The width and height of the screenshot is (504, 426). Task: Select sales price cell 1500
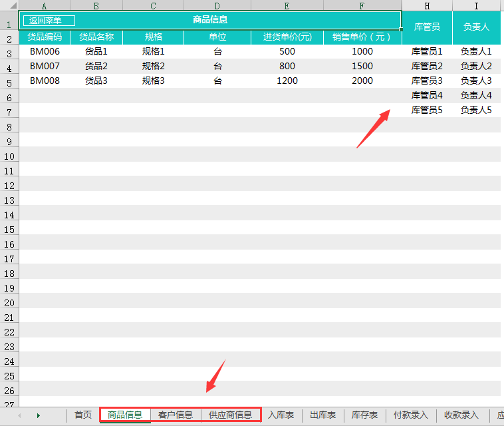(362, 67)
